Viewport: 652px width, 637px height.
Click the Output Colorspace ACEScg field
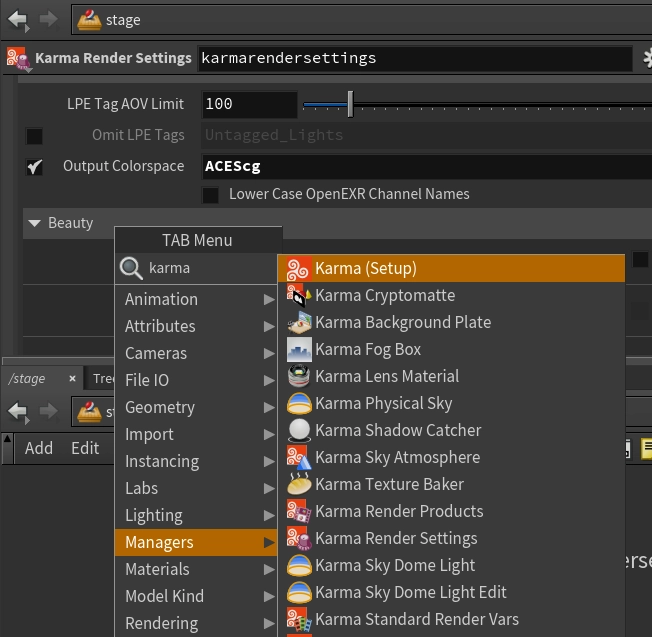(427, 167)
